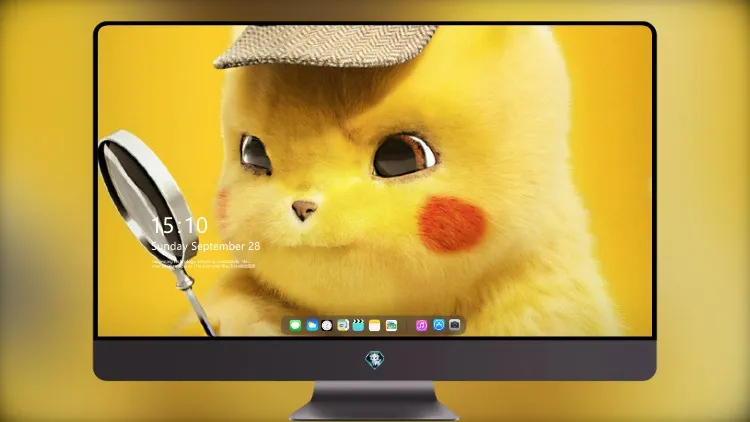Viewport: 750px width, 422px height.
Task: Open the yellow Notes app in dock
Action: (x=375, y=326)
